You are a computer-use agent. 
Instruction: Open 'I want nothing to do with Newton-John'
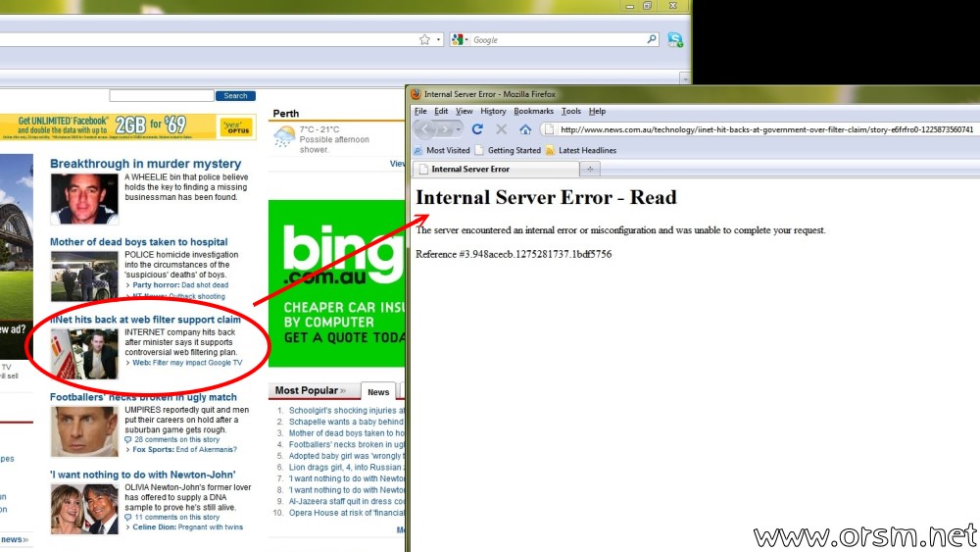pos(142,475)
